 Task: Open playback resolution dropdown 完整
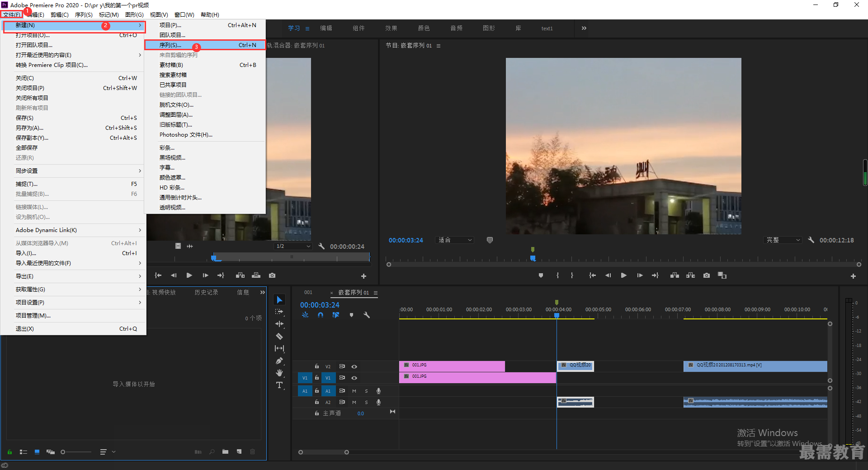click(783, 240)
